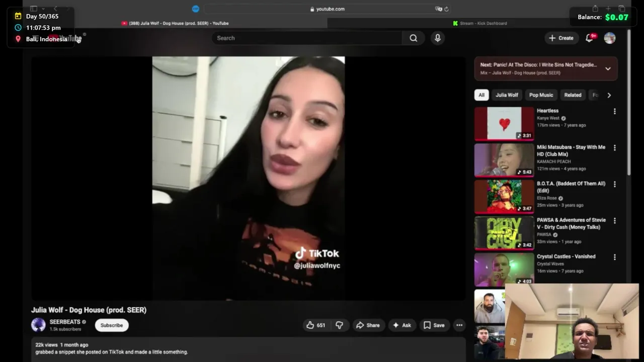Click the Eliza Rose channel name

(x=547, y=198)
